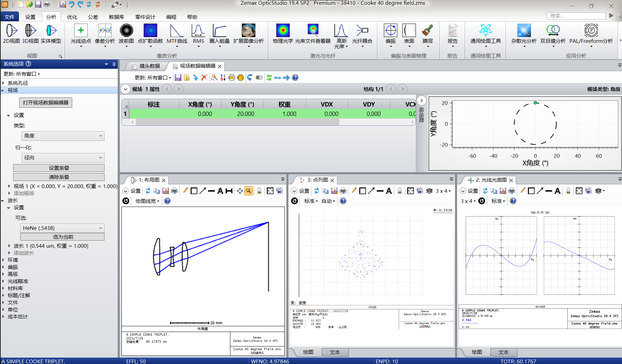Toggle the field editor switch icon
Viewport: 622px width, 364px height.
click(x=259, y=78)
